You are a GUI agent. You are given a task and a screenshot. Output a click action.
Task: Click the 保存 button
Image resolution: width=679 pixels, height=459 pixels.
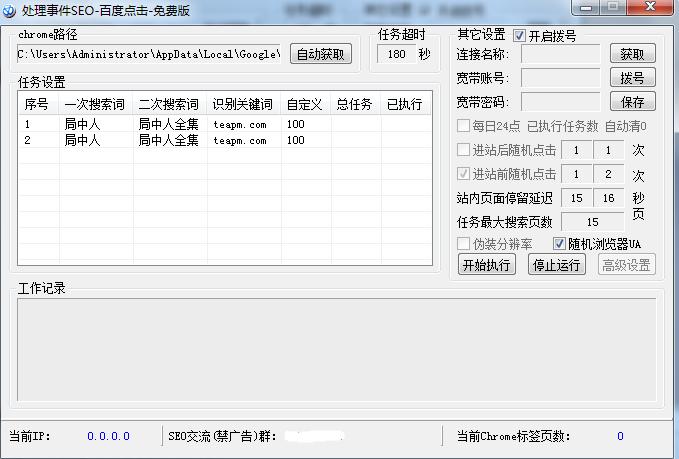point(633,102)
